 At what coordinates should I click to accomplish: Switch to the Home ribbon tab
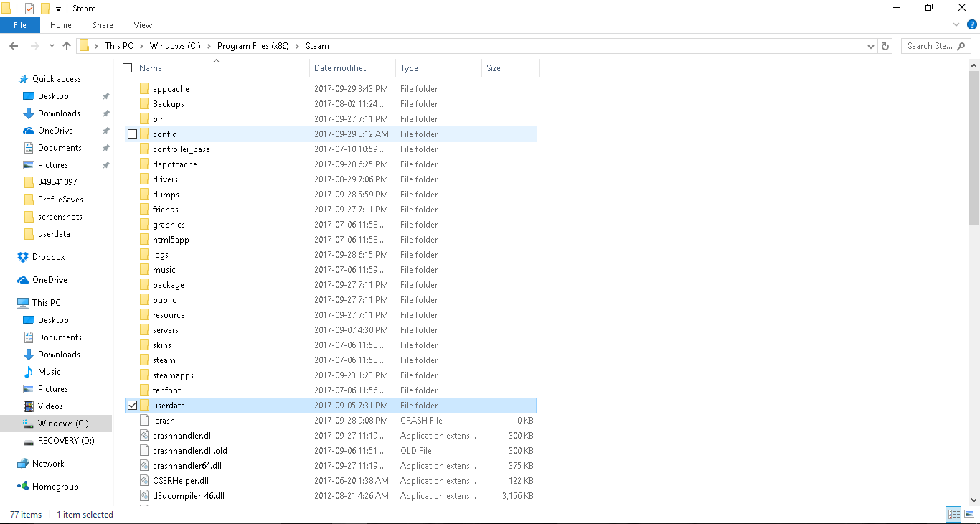pos(61,25)
